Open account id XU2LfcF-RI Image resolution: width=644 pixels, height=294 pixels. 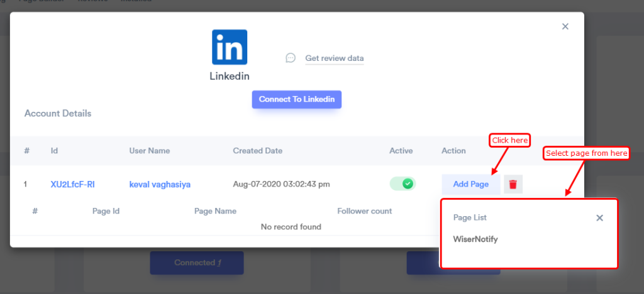pyautogui.click(x=73, y=185)
